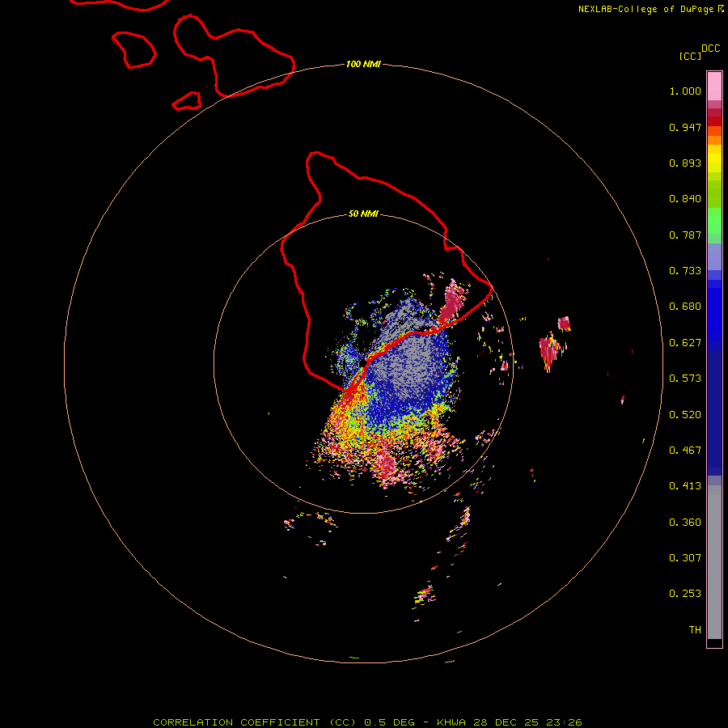Click the 0.787 scale label

685,235
